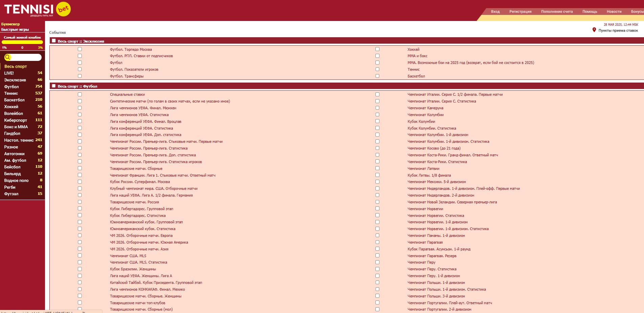Open 'Чемпионат Норвегии' link
This screenshot has height=313, width=644.
point(425,209)
